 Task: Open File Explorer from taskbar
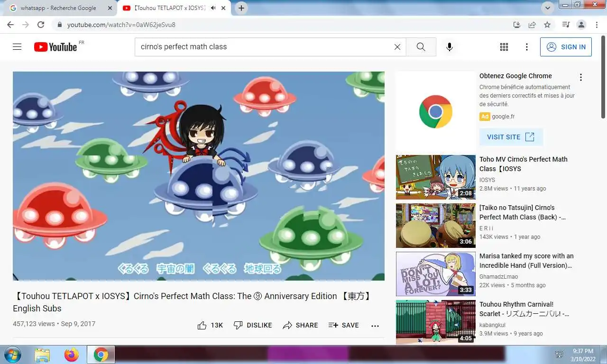tap(42, 355)
